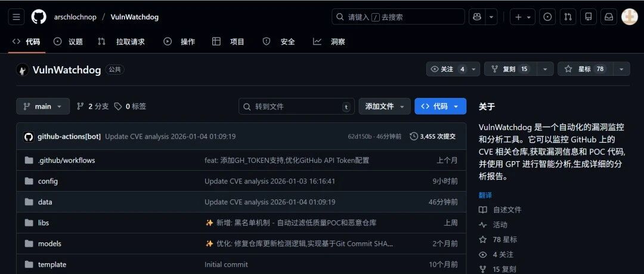Screen dimensions: 644x274
Task: Open the blue 代码 clone dropdown
Action: tap(440, 106)
